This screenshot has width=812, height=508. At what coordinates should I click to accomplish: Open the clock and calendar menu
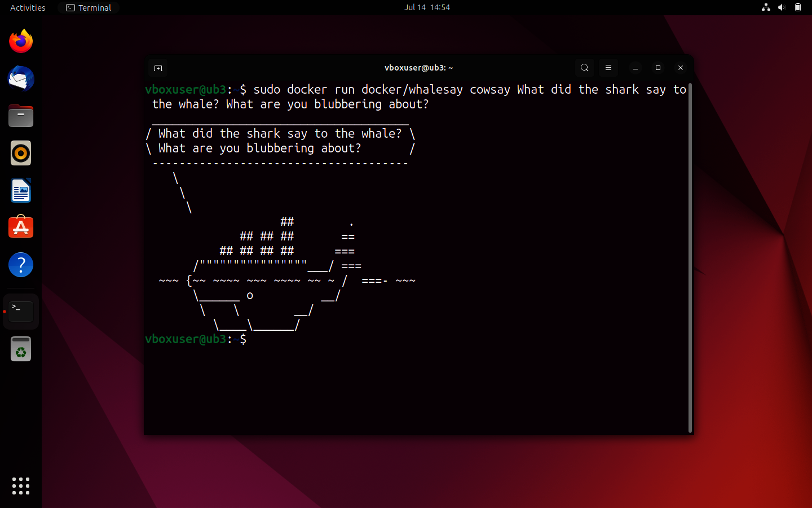click(427, 7)
